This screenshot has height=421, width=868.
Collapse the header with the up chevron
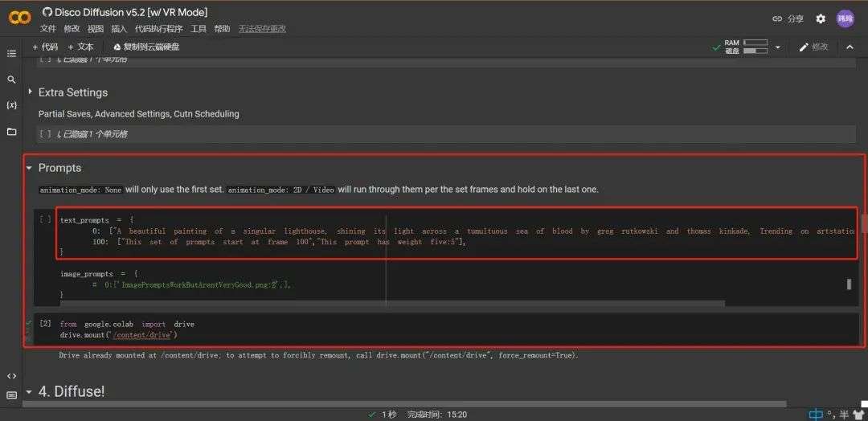point(850,47)
